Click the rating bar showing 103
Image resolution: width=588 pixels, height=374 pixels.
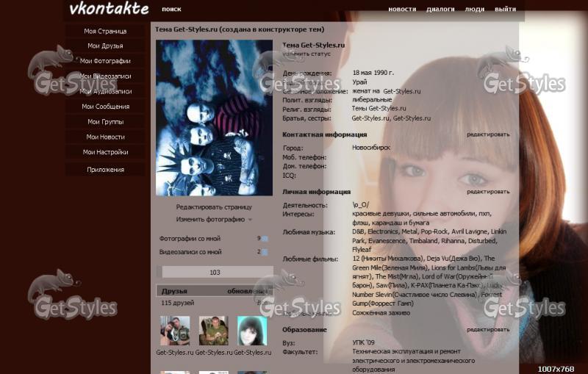click(215, 273)
